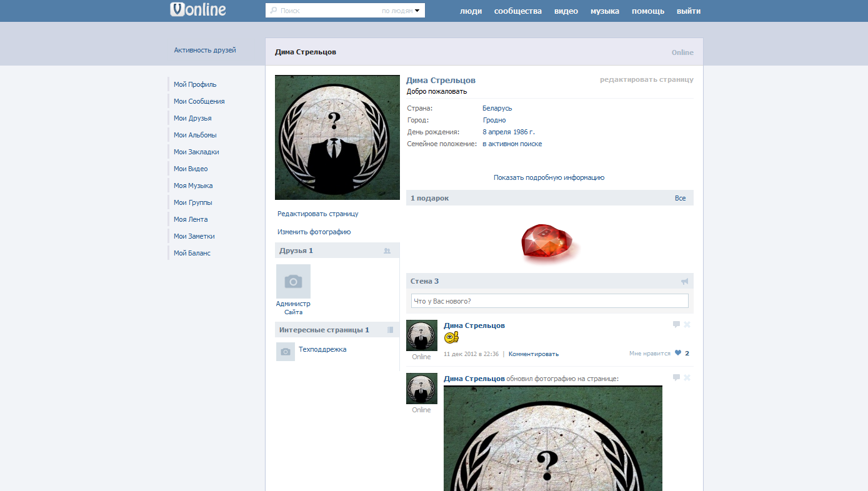Go to Мой Профиль
This screenshot has width=868, height=491.
(195, 84)
